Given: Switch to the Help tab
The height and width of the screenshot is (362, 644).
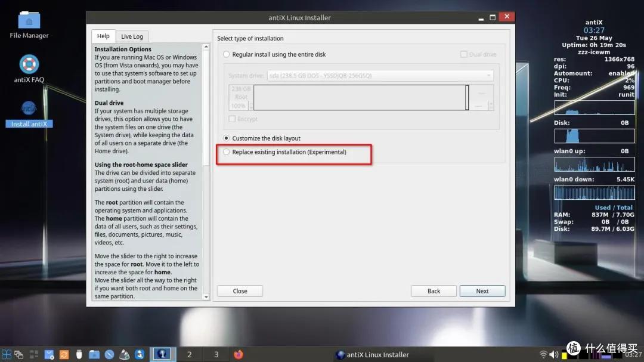Looking at the screenshot, I should coord(103,36).
